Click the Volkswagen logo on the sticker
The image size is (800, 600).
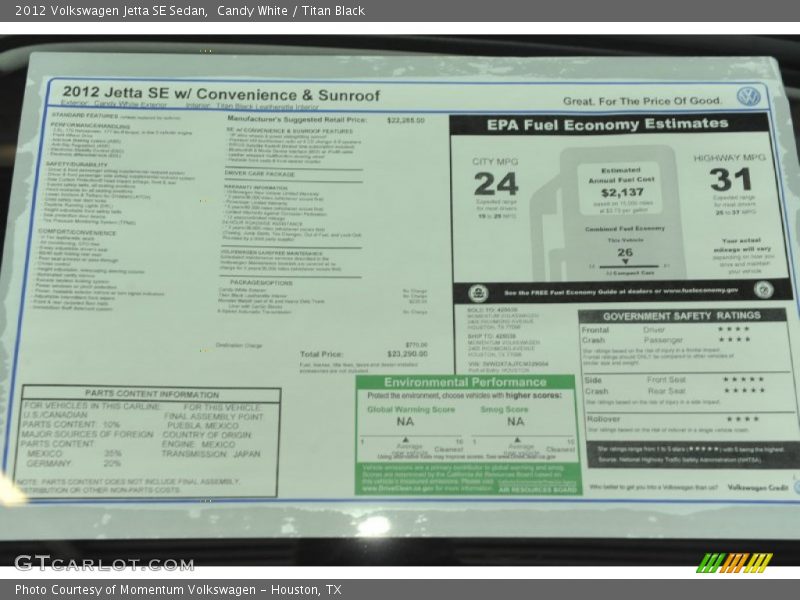pos(748,96)
